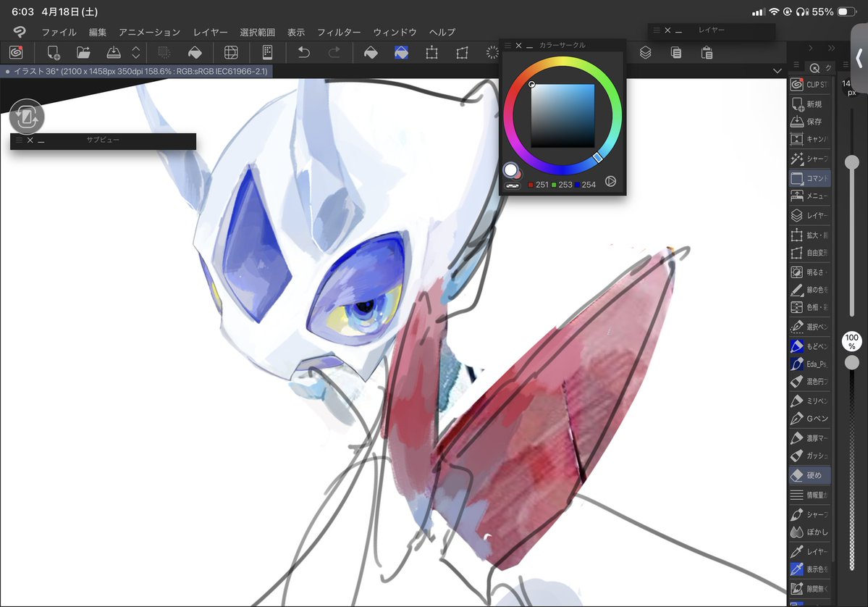Viewport: 868px width, 607px height.
Task: Open CLIP STUDIO launcher in command bar
Action: click(16, 53)
